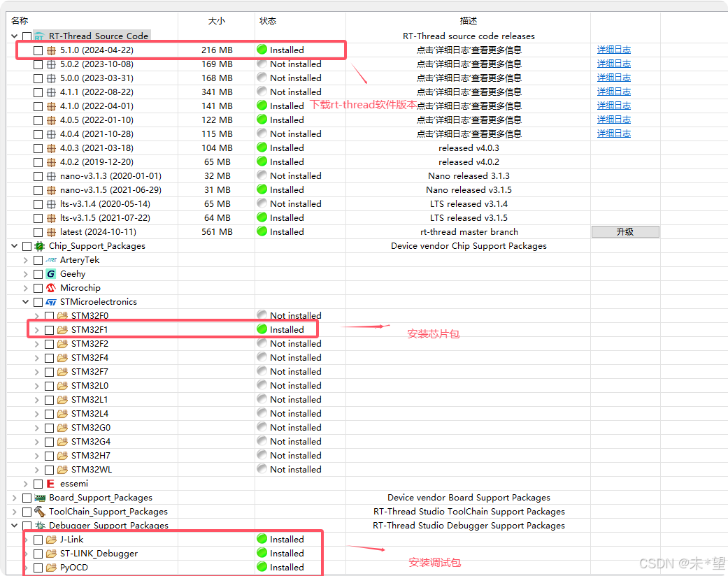
Task: Expand the STM32F1 chip series node
Action: (x=36, y=330)
